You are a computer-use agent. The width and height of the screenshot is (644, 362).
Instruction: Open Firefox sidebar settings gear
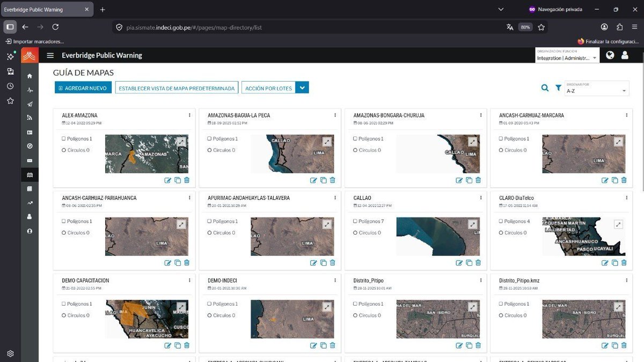coord(10,353)
